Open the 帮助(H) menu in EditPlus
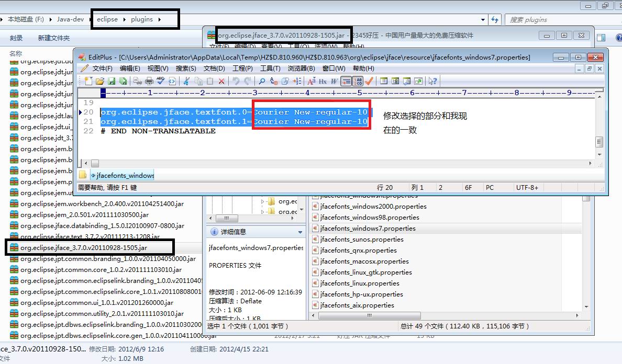622x364 pixels. [363, 69]
